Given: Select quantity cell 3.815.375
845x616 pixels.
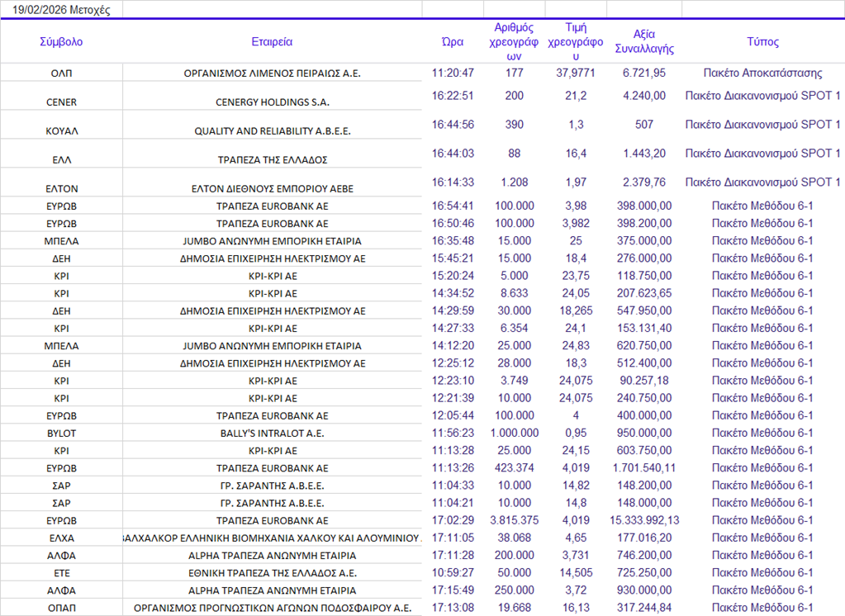Looking at the screenshot, I should [514, 520].
